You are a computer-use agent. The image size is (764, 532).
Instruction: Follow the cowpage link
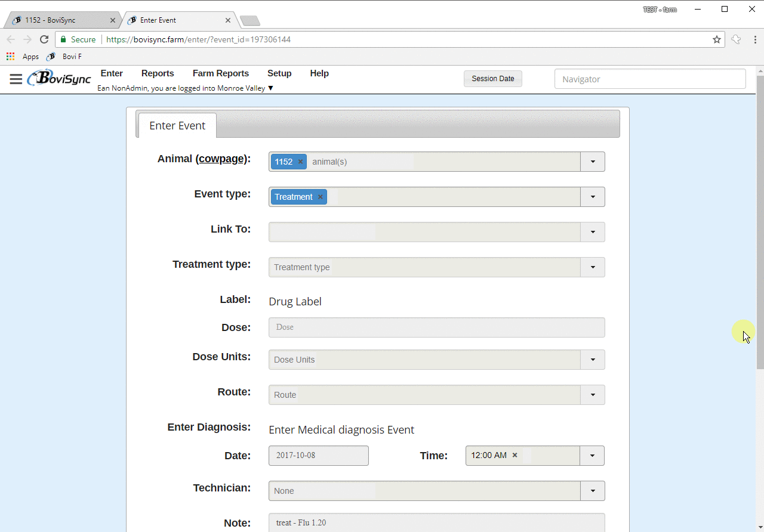pyautogui.click(x=222, y=159)
